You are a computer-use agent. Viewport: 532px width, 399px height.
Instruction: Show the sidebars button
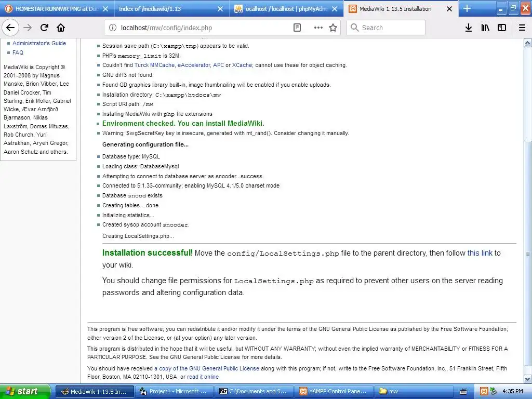click(x=502, y=28)
